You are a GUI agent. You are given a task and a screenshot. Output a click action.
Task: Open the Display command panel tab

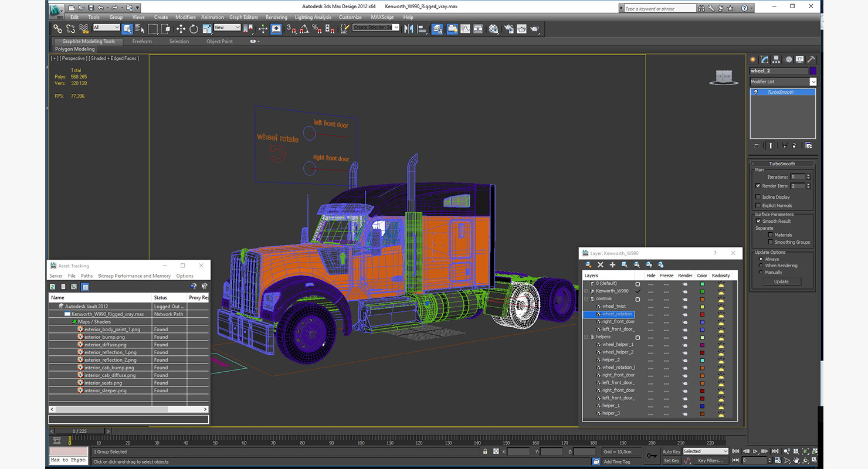click(x=799, y=59)
